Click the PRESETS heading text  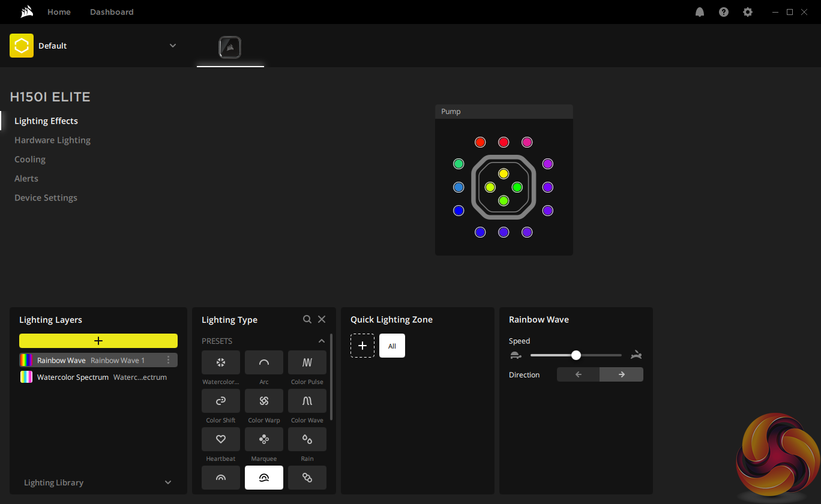pos(217,341)
